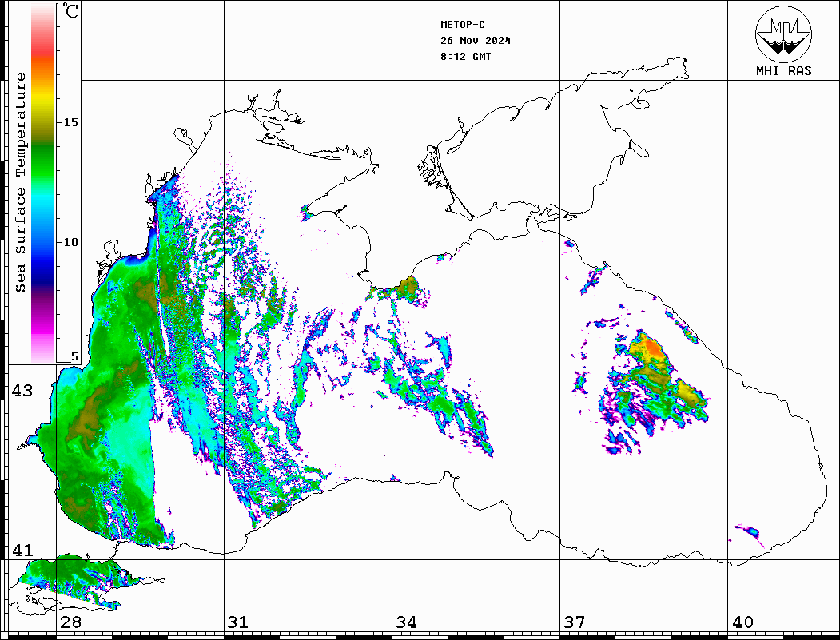Click the "26 Nov 2024" date text
This screenshot has width=840, height=640.
point(476,41)
